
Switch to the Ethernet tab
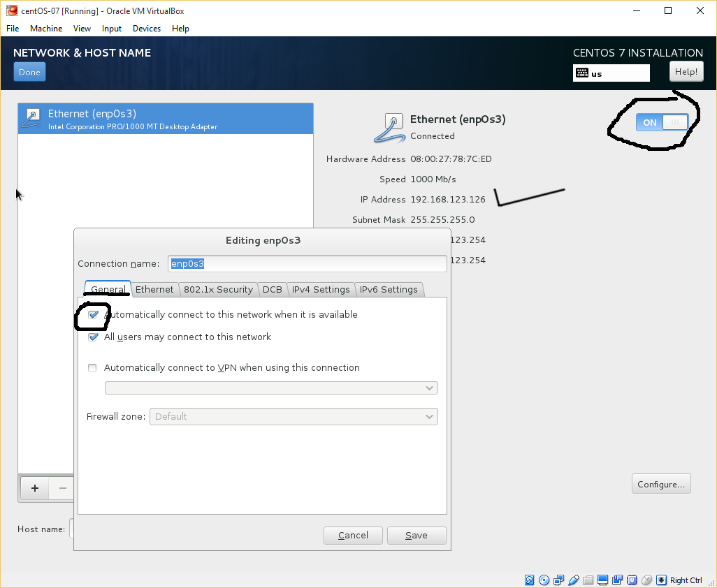point(154,289)
